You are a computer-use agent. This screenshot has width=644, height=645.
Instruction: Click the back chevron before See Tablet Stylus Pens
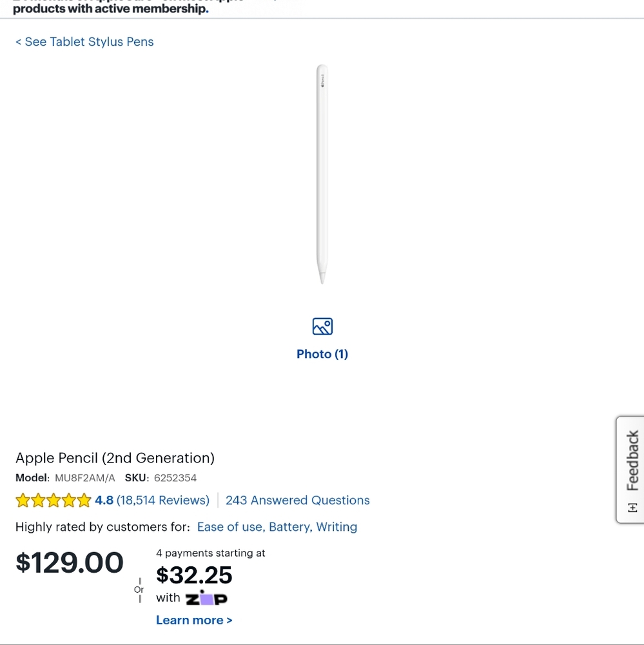point(18,41)
